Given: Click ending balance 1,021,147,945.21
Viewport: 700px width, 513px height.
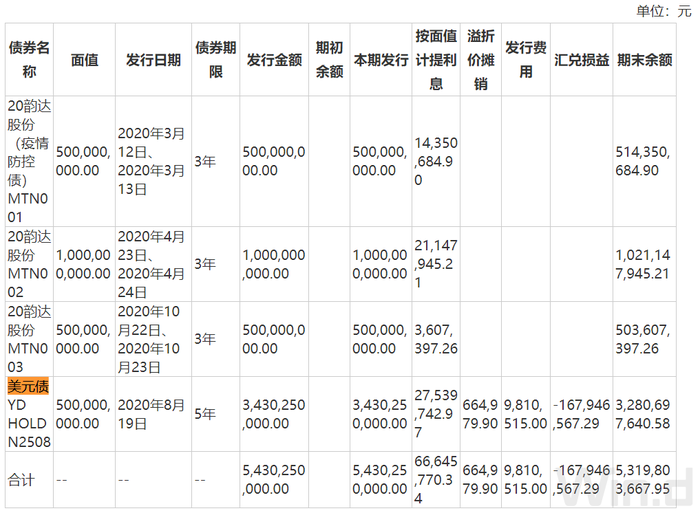Looking at the screenshot, I should click(643, 264).
